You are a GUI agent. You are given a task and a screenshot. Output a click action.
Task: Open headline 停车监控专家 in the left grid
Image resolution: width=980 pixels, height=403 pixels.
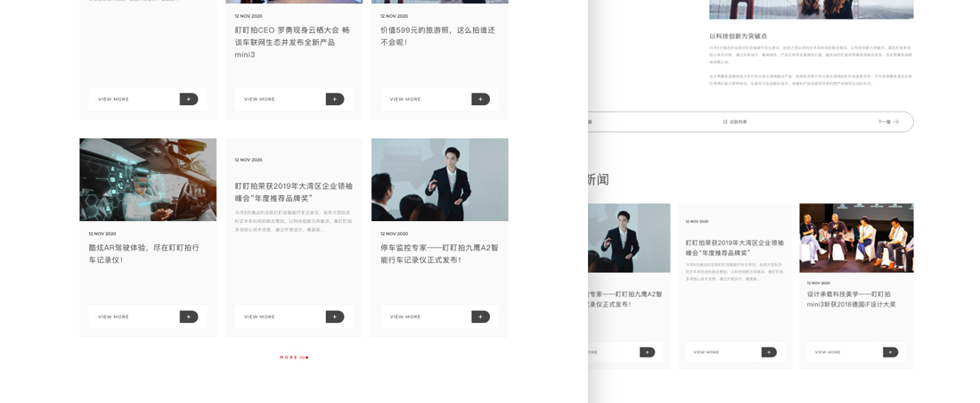click(x=439, y=253)
